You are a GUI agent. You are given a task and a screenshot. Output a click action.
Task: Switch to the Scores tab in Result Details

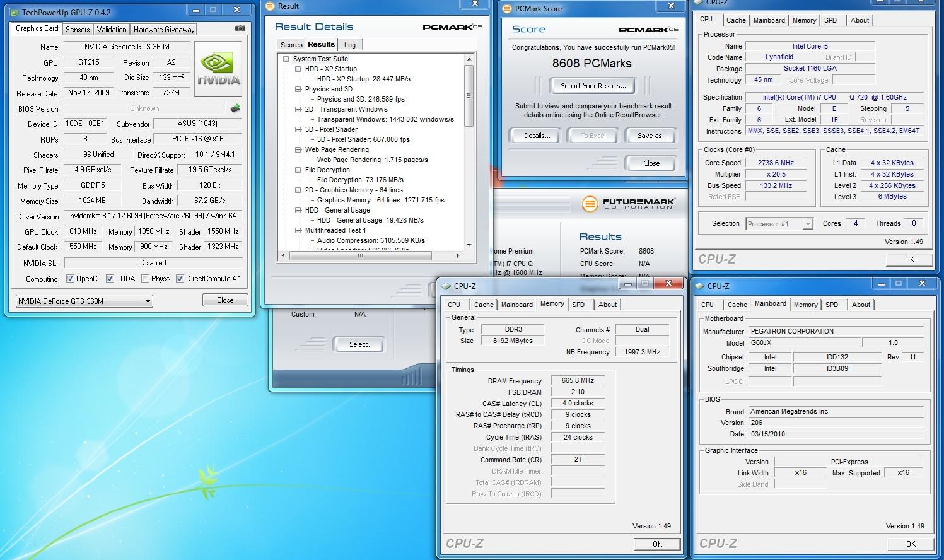[291, 45]
